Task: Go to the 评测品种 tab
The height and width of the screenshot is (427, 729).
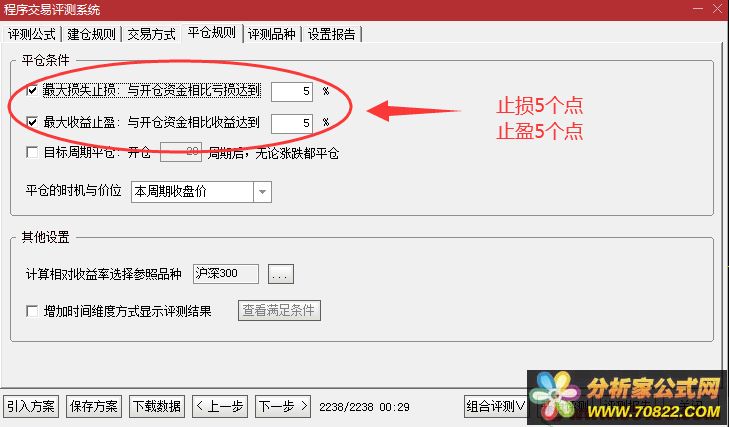Action: coord(272,34)
